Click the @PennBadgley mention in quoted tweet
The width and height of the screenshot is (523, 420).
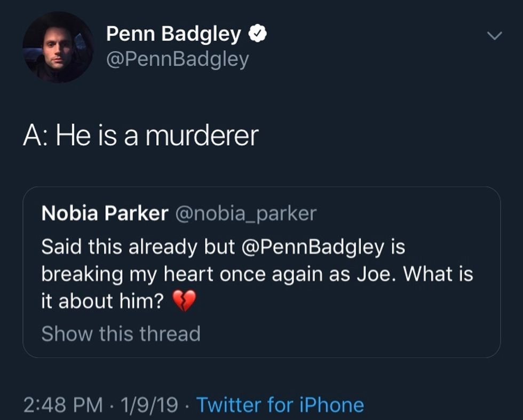314,247
